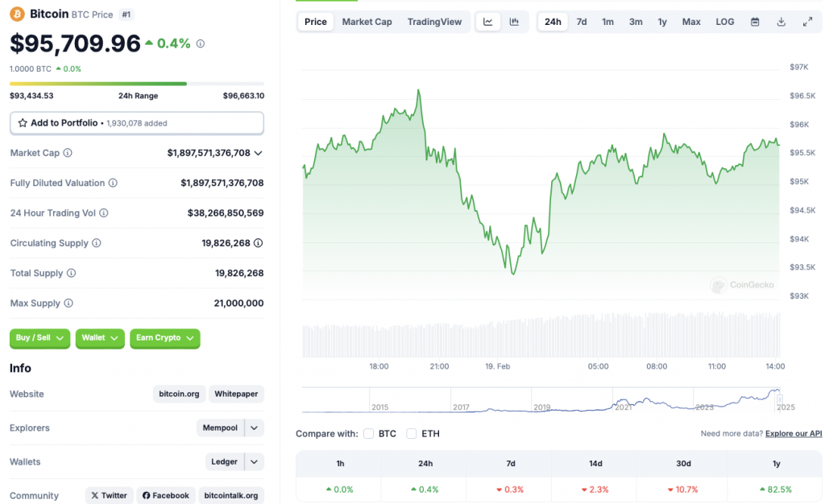
Task: Select the 3m time range
Action: (x=636, y=22)
